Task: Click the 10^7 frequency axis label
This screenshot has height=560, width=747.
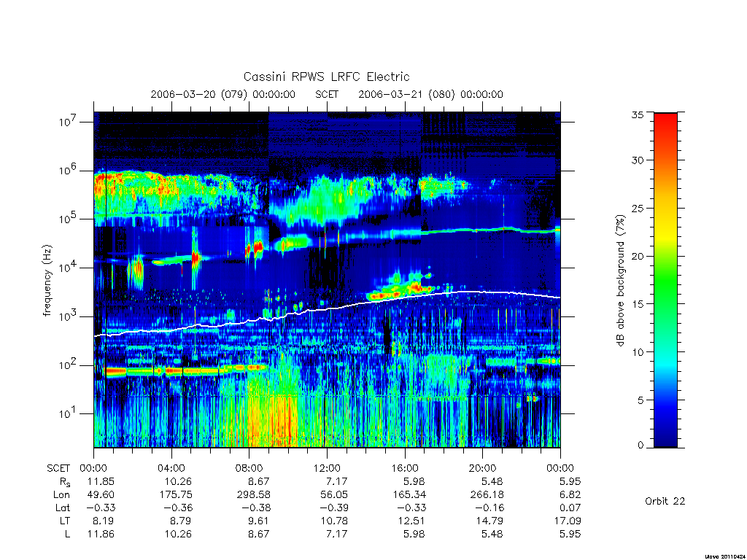Action: (68, 122)
